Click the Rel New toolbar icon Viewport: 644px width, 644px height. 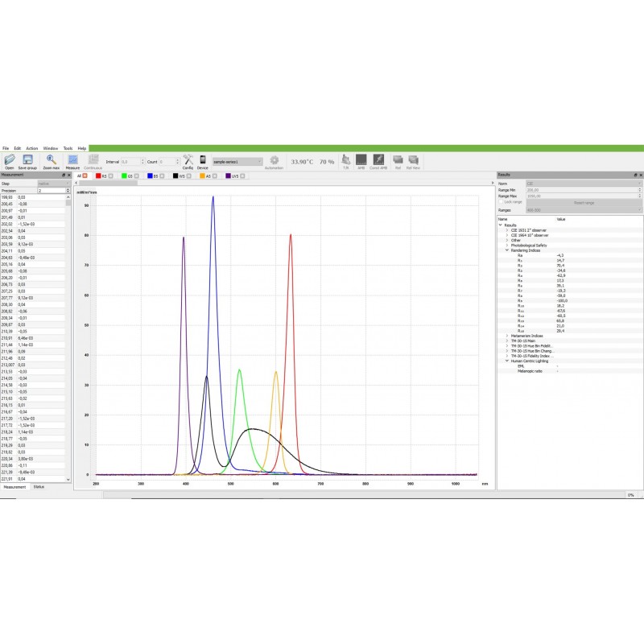click(x=414, y=160)
